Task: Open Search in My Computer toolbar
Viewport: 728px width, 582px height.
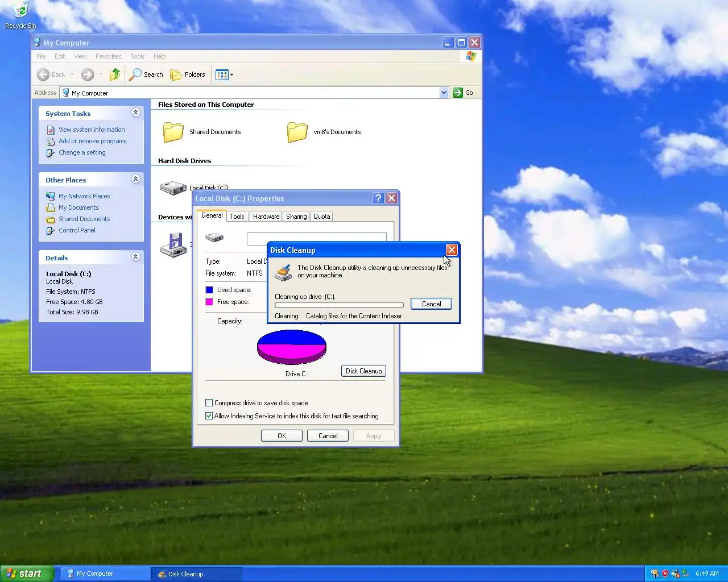Action: pos(146,74)
